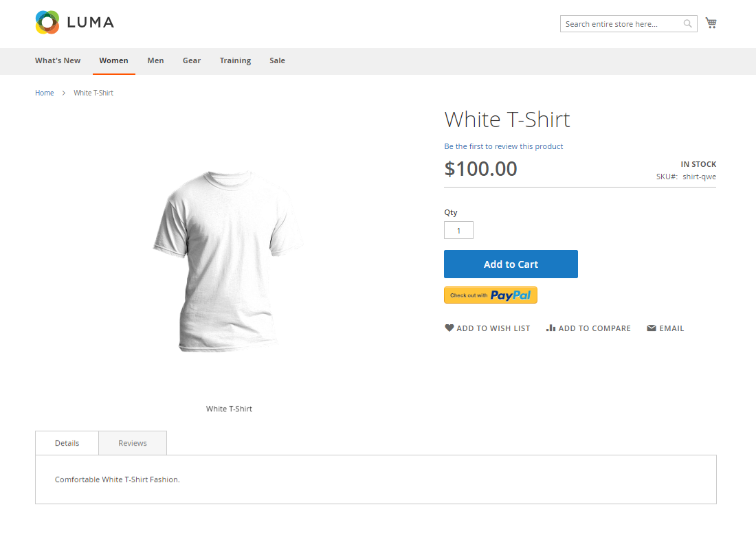The image size is (756, 533).
Task: Click the search magnifier icon
Action: [687, 23]
